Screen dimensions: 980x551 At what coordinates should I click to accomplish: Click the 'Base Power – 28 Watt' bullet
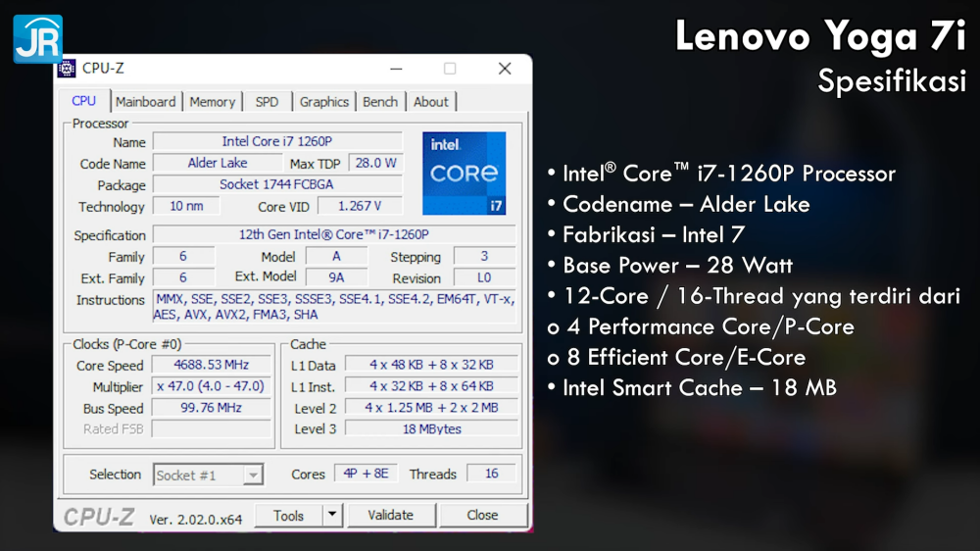(x=669, y=265)
